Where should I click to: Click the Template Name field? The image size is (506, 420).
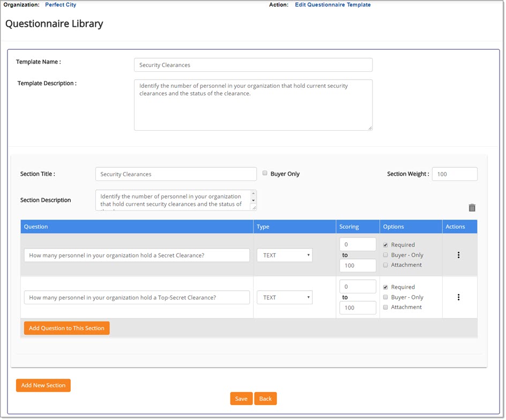[x=253, y=64]
